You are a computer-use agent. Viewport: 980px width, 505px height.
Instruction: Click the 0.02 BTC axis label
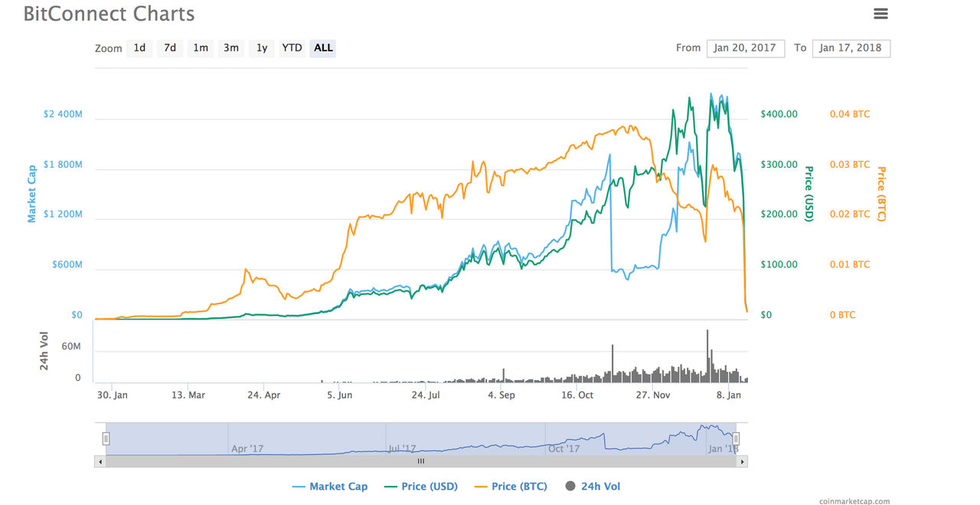coord(850,215)
